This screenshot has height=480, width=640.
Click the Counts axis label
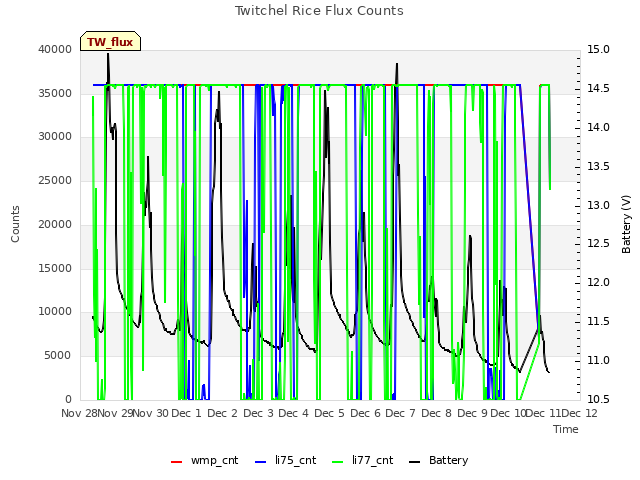pyautogui.click(x=15, y=224)
